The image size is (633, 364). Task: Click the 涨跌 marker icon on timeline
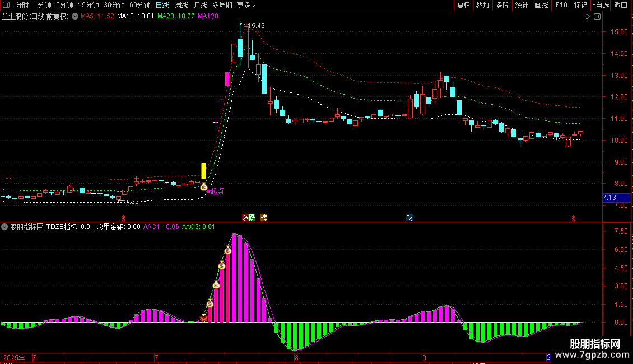[x=248, y=217]
